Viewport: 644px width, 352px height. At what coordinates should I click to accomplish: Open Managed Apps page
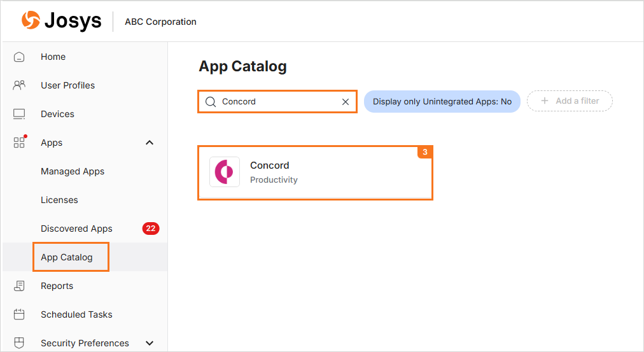point(73,171)
